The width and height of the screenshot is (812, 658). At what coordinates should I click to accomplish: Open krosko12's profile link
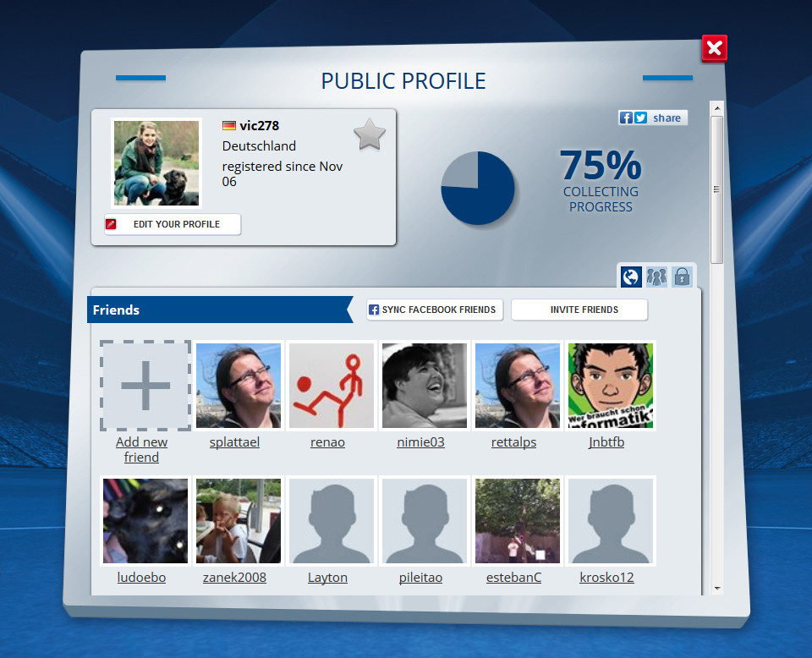pos(606,578)
